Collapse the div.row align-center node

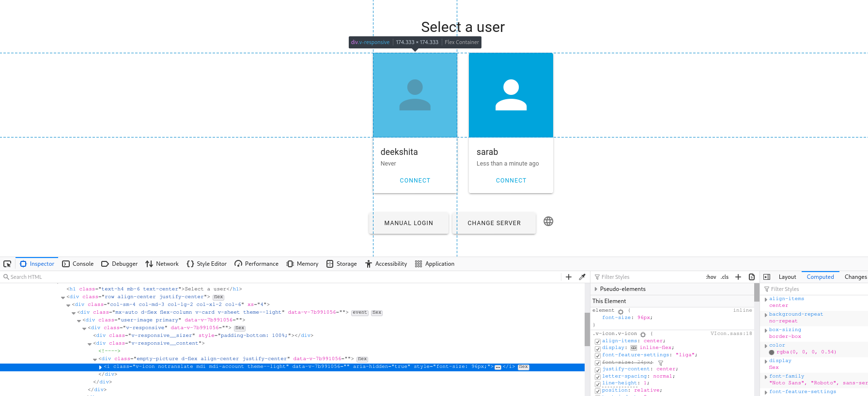click(63, 297)
